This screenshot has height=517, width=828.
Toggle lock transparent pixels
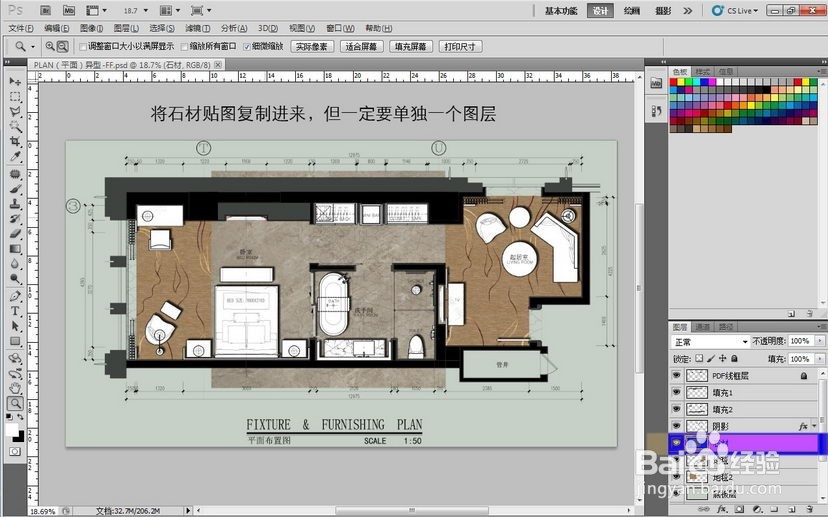pos(699,359)
